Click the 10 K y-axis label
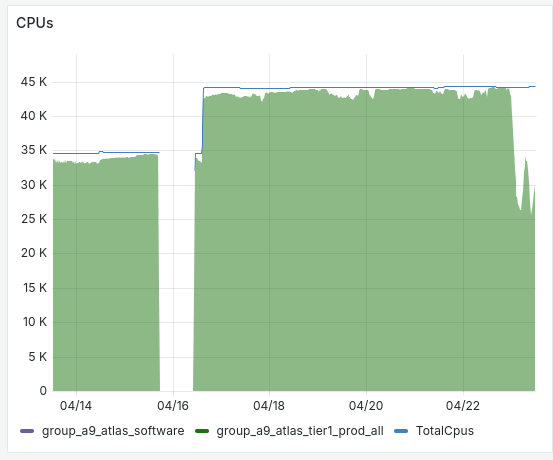The image size is (553, 460). [35, 322]
